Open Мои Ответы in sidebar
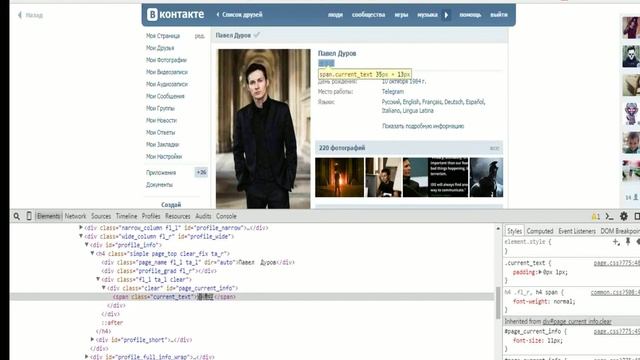The height and width of the screenshot is (360, 640). click(160, 132)
